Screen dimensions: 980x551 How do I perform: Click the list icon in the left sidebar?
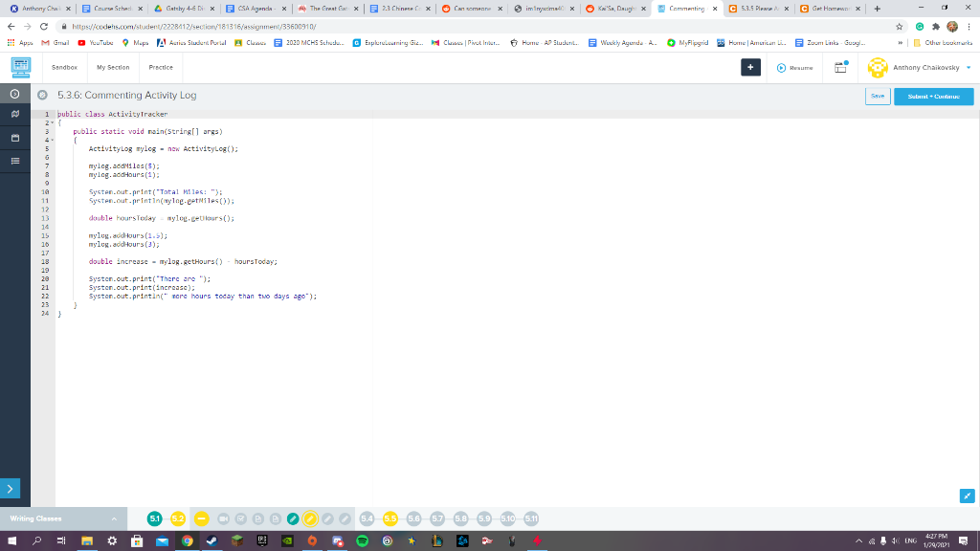pyautogui.click(x=14, y=160)
